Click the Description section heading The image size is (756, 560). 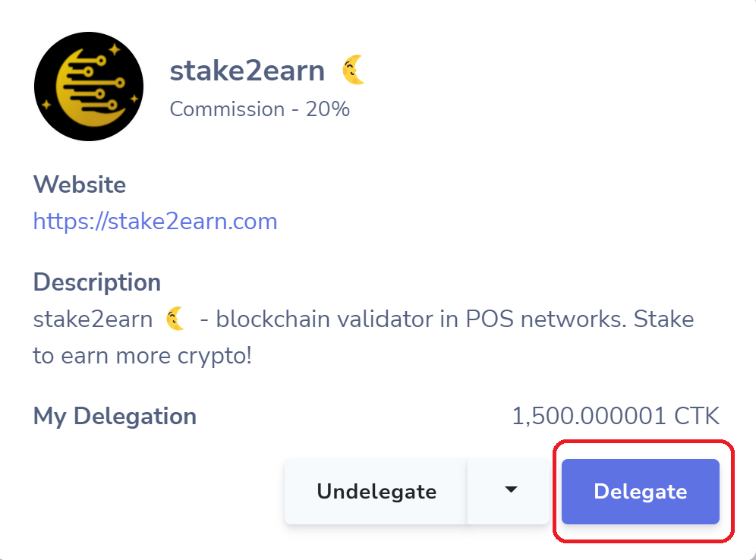click(x=97, y=282)
